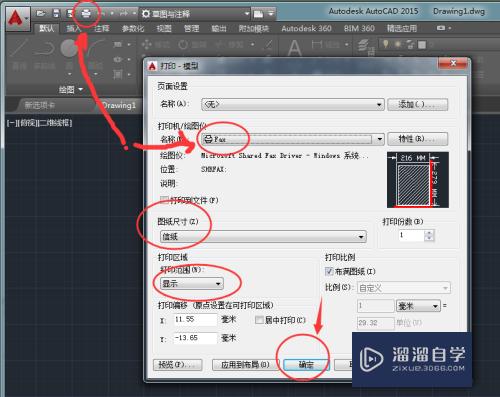Enable the 居中打印 center plot checkbox
This screenshot has height=397, width=500.
pos(259,320)
